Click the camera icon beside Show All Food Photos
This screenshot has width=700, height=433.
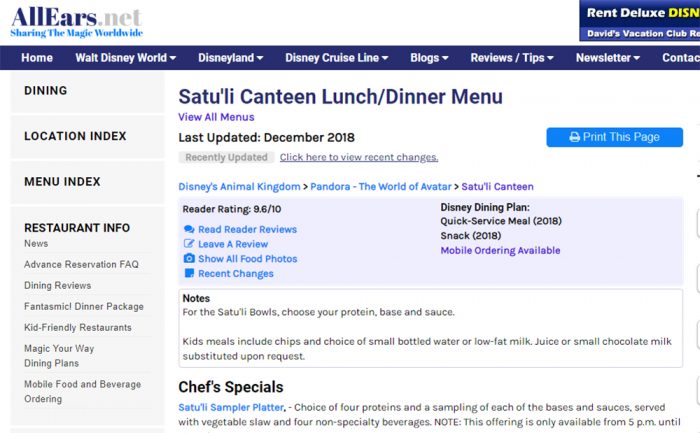pyautogui.click(x=189, y=258)
